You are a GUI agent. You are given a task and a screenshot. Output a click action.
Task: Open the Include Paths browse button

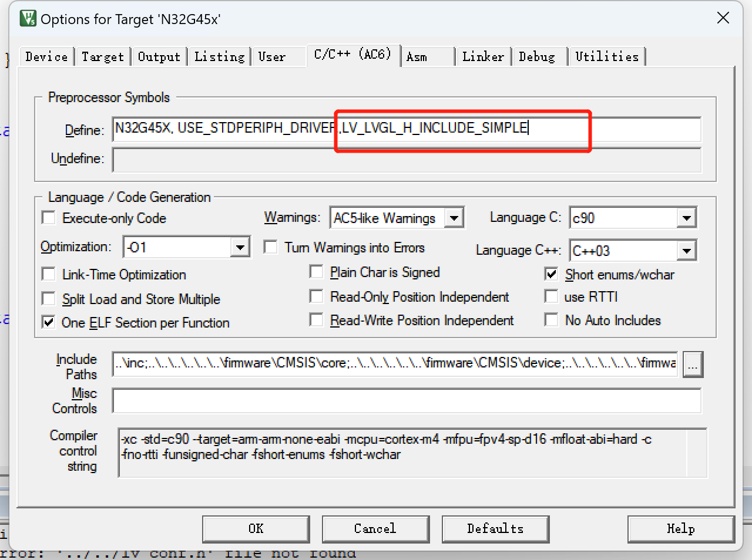[x=693, y=365]
